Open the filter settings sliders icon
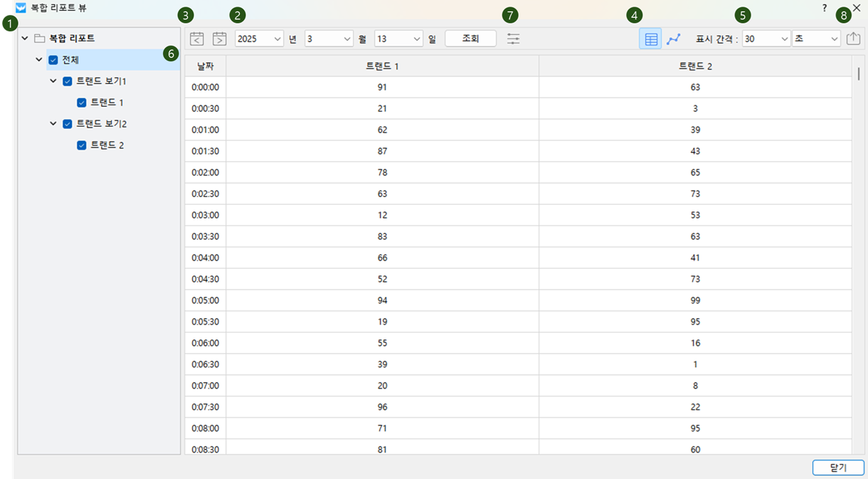 pos(514,39)
